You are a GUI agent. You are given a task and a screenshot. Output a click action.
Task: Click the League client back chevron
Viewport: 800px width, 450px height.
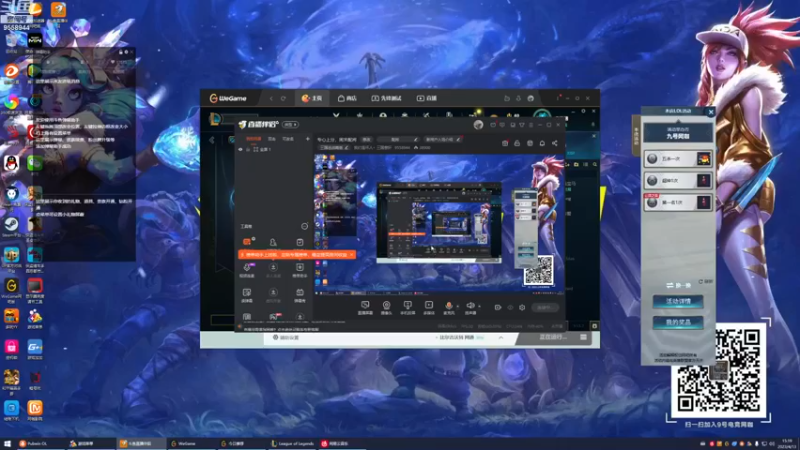212,140
